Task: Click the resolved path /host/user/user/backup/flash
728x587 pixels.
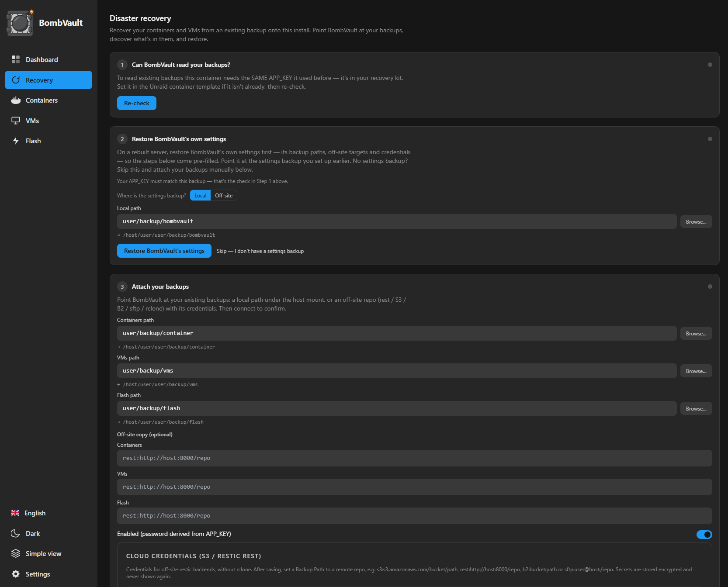Action: (x=163, y=422)
